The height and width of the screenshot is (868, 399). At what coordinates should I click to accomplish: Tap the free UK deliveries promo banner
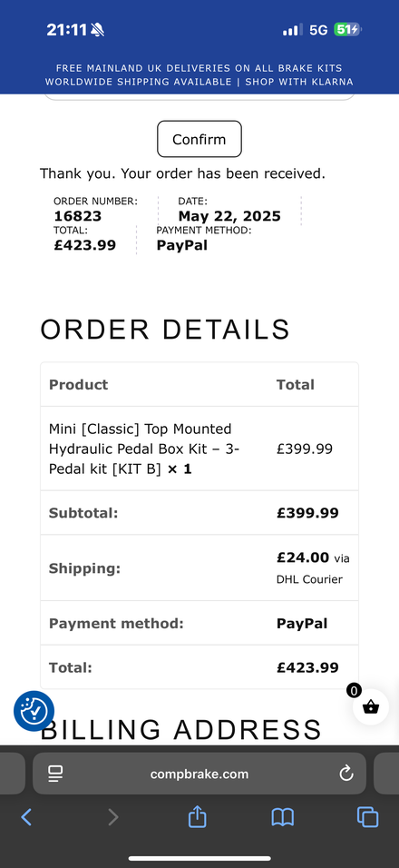point(199,75)
